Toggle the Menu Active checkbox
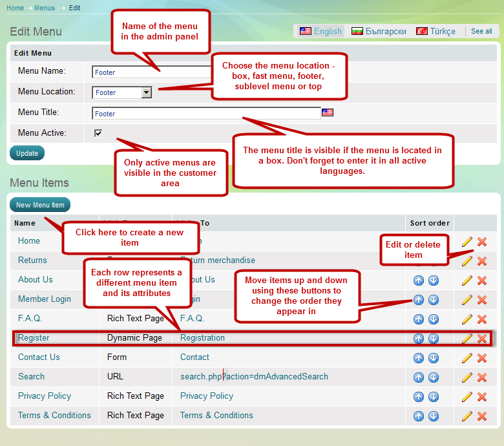The image size is (504, 446). point(98,133)
